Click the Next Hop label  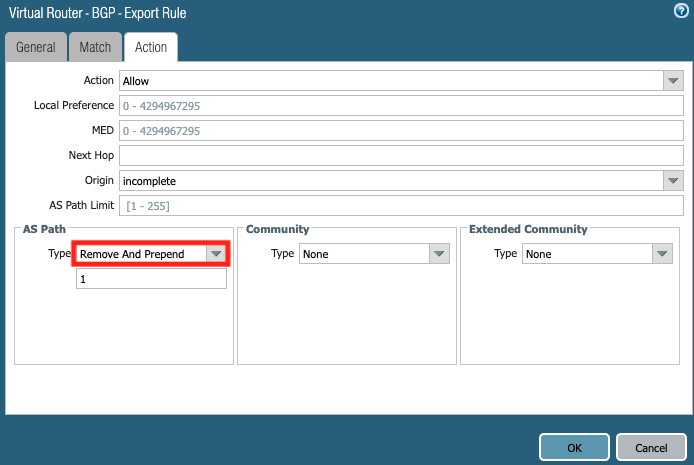coord(91,155)
